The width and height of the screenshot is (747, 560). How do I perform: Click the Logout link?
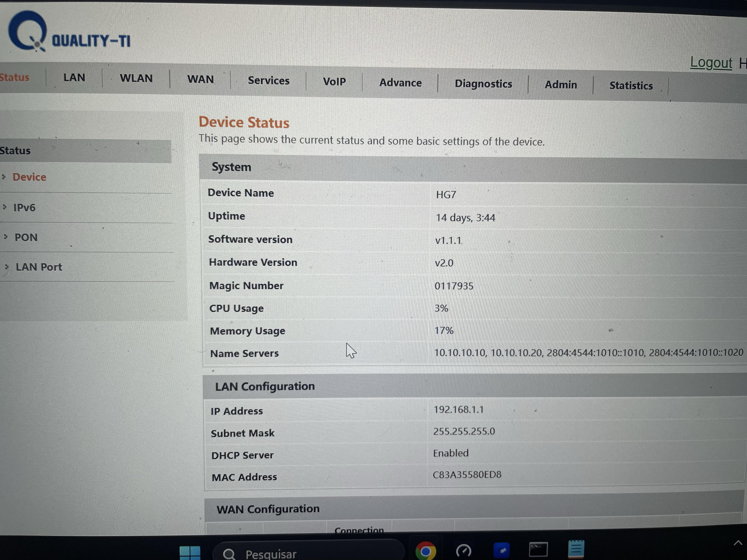tap(711, 63)
